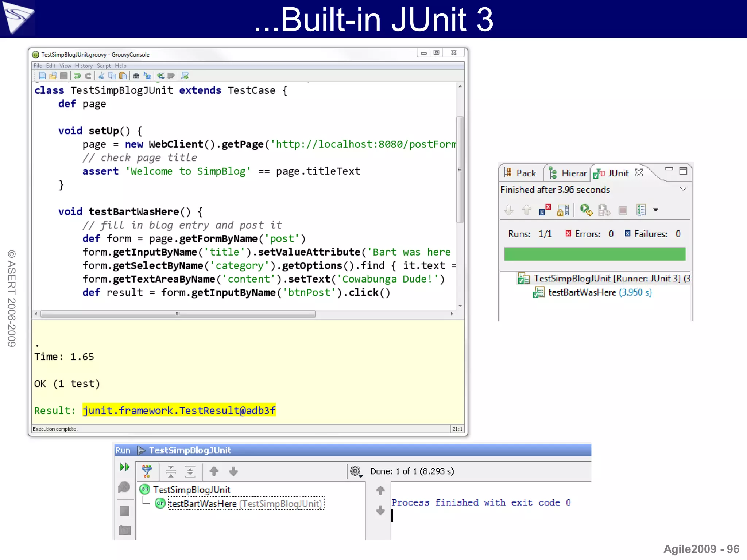
Task: Click scroll up arrow of editor scrollbar
Action: click(460, 86)
